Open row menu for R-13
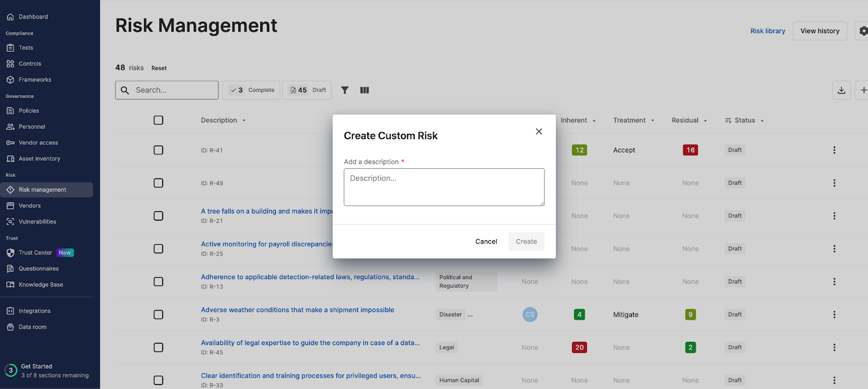This screenshot has width=868, height=389. (x=834, y=281)
